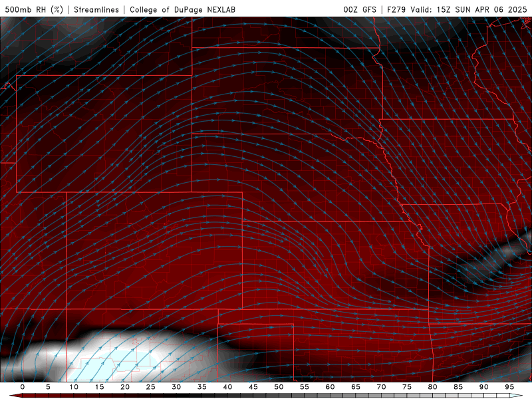
Task: Click "College of DuPage NEXLAB" header text
Action: click(x=182, y=9)
